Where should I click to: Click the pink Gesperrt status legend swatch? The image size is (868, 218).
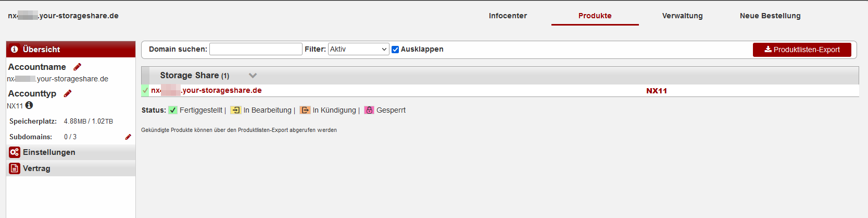[369, 110]
